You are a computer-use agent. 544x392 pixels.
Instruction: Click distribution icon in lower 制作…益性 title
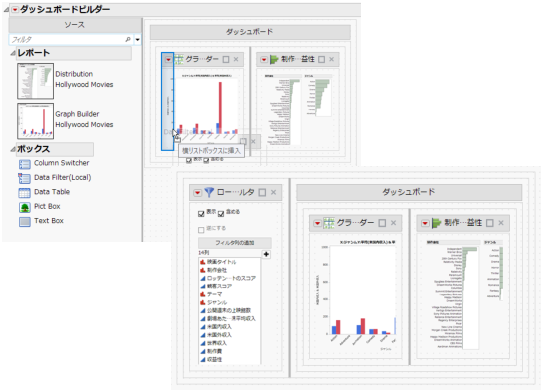coord(436,223)
